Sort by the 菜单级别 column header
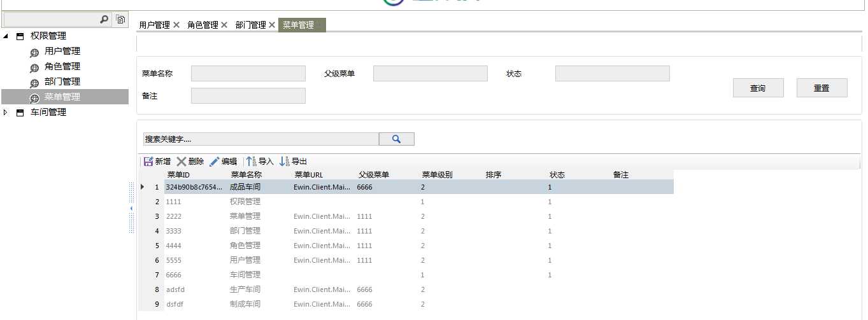 coord(438,174)
